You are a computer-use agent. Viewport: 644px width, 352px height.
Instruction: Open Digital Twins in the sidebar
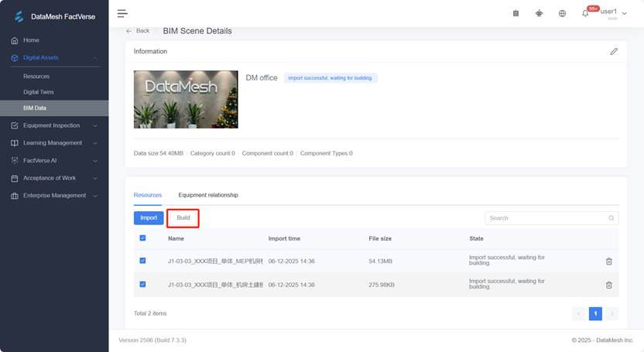click(39, 92)
